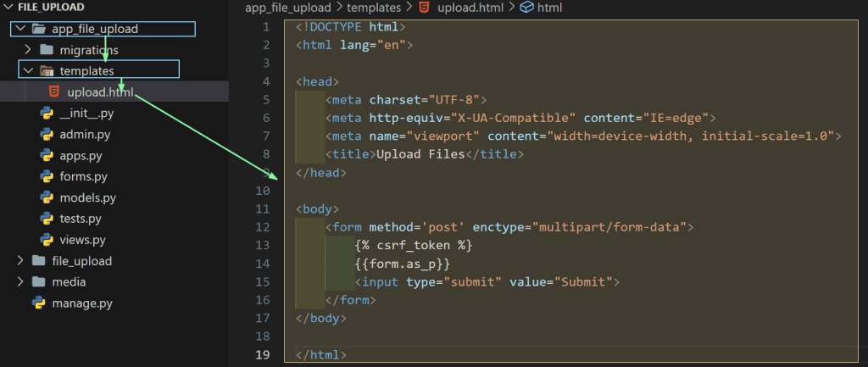Collapse the app_file_upload folder chevron

(x=21, y=29)
